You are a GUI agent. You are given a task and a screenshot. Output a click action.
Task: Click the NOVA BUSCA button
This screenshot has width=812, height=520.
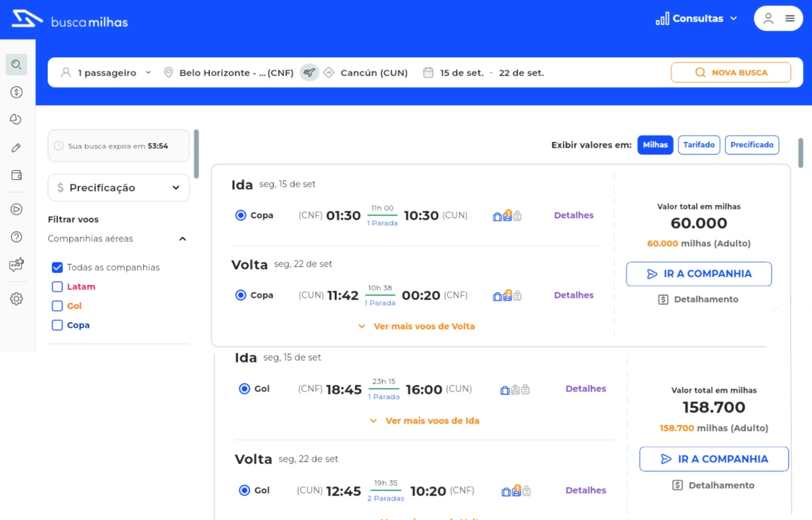coord(731,73)
